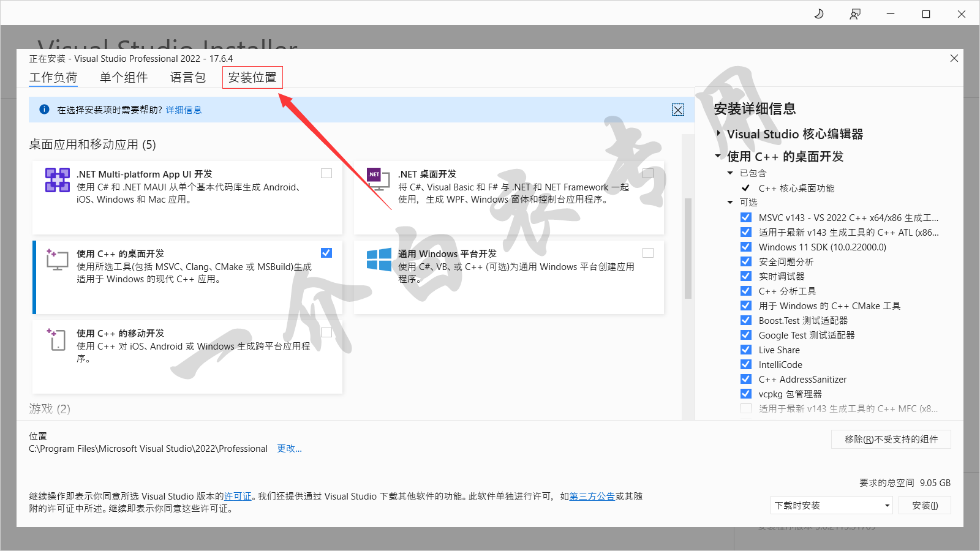Click the .NET MAUI workload icon

point(57,180)
